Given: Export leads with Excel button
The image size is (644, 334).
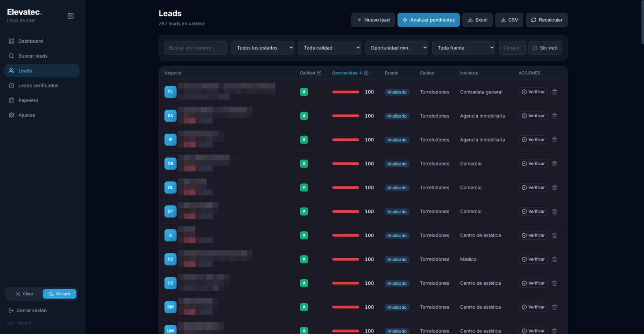Looking at the screenshot, I should click(x=477, y=20).
